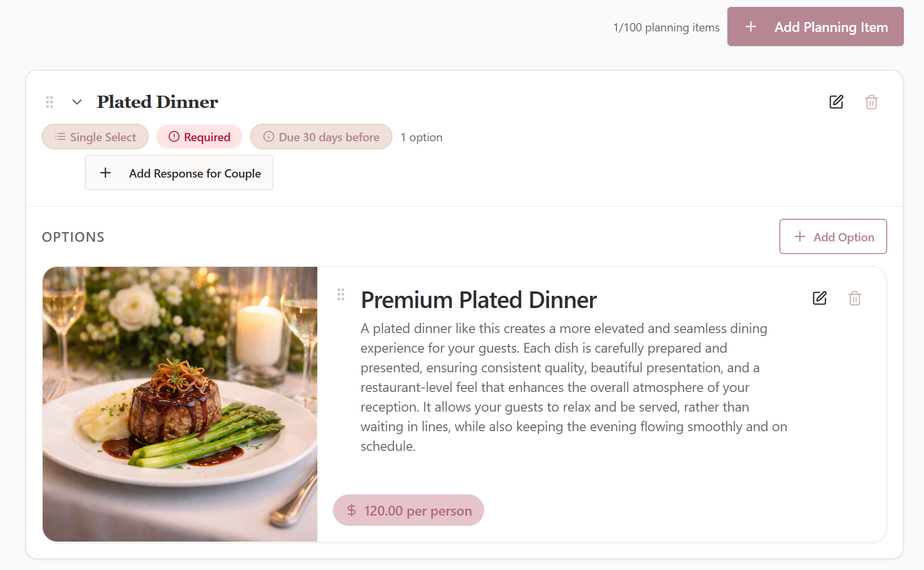
Task: Click Add Planning Item
Action: coord(815,26)
